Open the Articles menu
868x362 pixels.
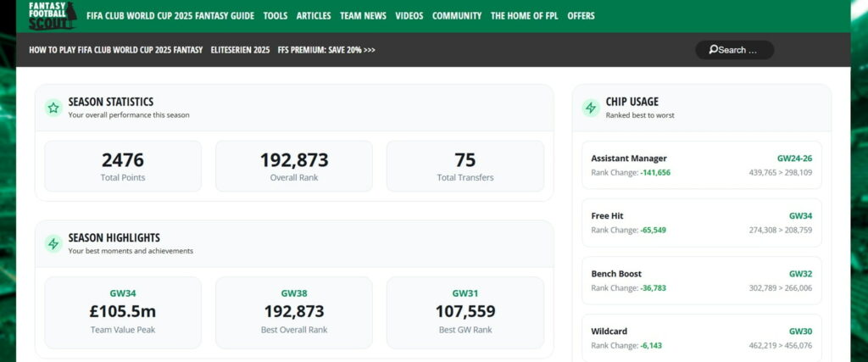pyautogui.click(x=314, y=15)
